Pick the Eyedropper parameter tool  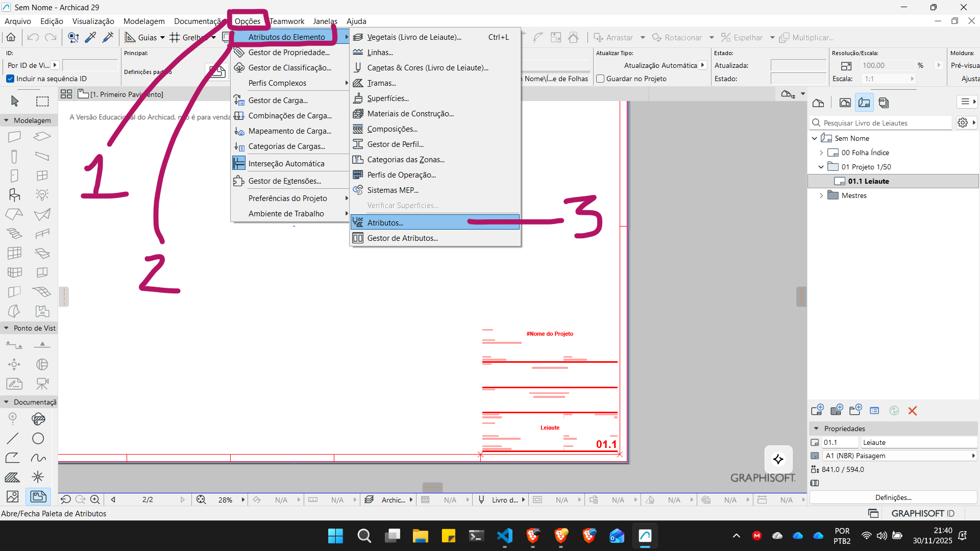90,37
